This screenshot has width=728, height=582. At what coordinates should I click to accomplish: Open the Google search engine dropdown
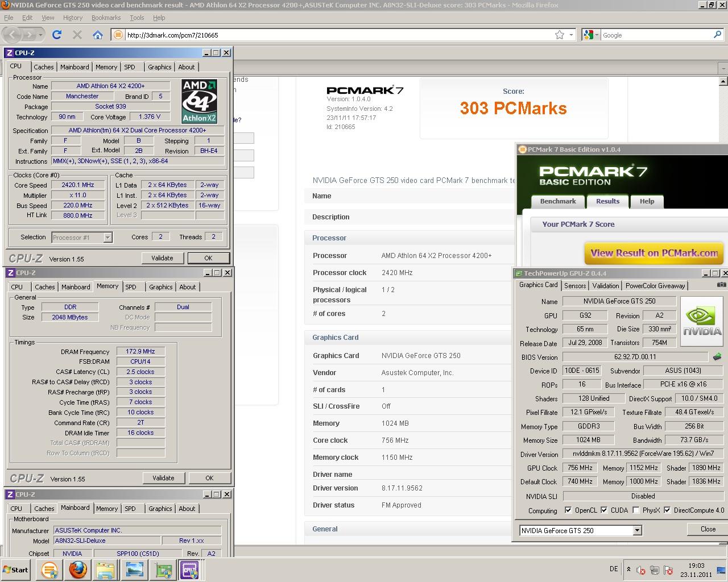click(597, 35)
